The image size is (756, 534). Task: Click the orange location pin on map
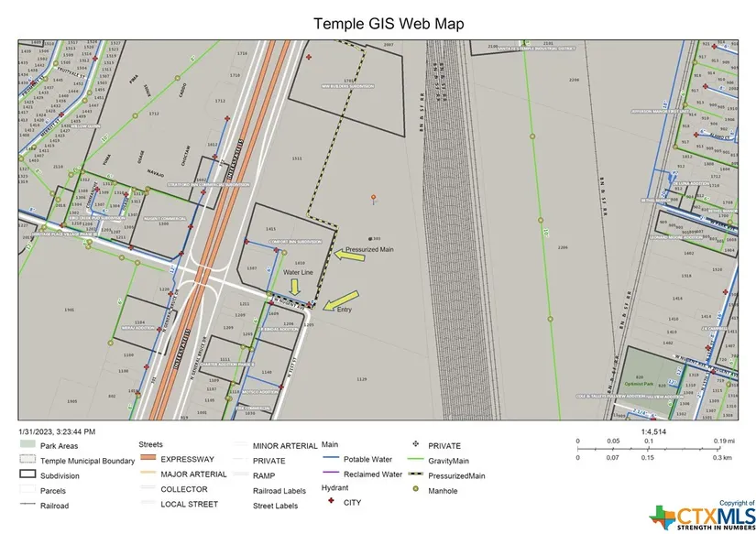tap(373, 198)
